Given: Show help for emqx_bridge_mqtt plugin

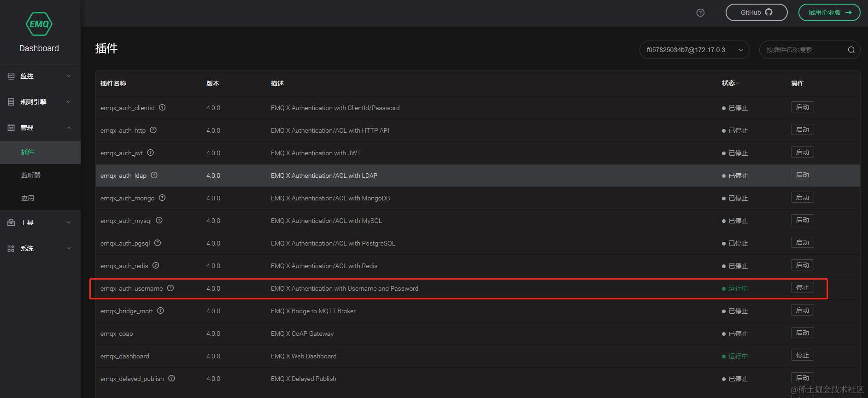Looking at the screenshot, I should 160,310.
